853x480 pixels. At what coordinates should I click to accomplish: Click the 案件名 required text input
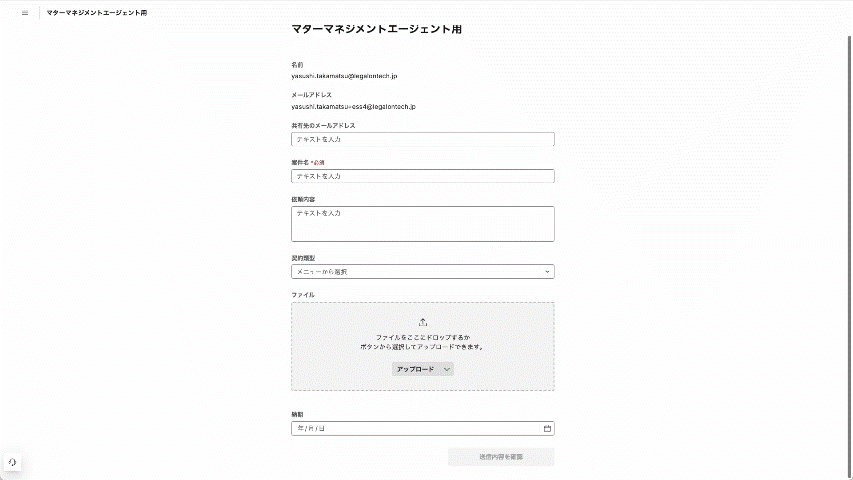click(x=423, y=176)
